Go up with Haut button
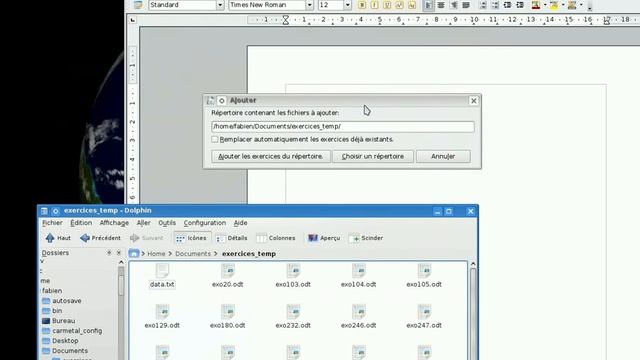 (58, 238)
